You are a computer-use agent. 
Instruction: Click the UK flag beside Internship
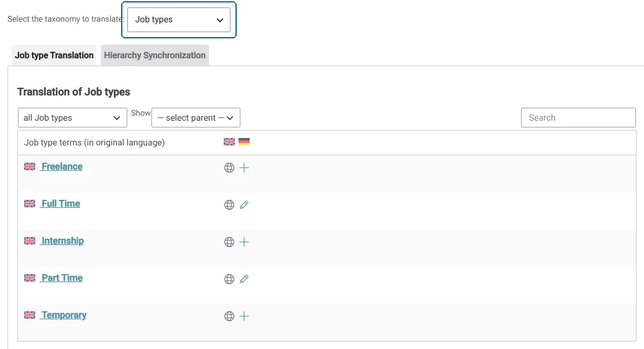point(30,241)
